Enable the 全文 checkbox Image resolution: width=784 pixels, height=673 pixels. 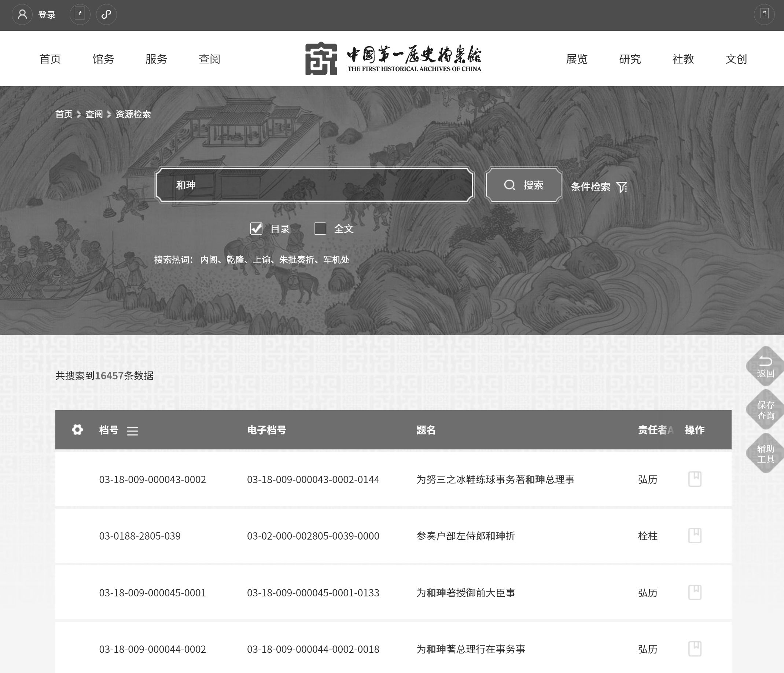click(x=320, y=228)
